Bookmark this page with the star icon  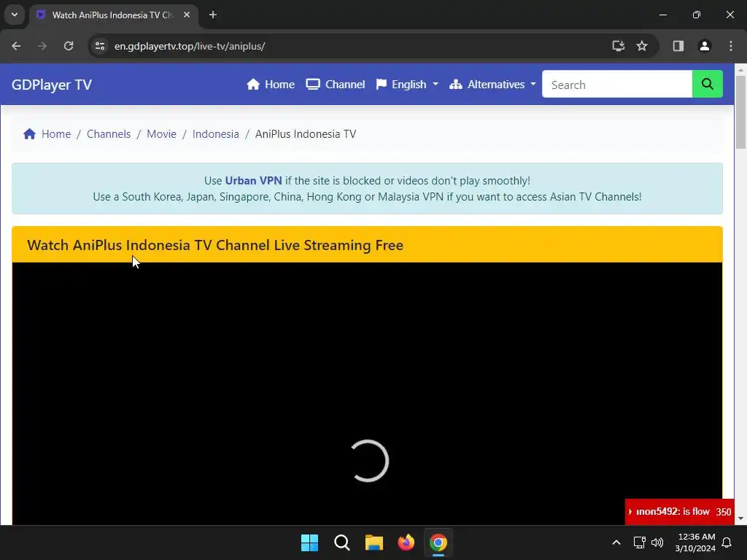click(x=642, y=46)
